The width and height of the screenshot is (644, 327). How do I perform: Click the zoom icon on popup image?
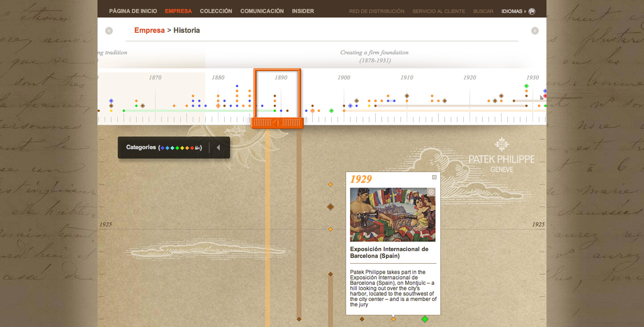(431, 192)
